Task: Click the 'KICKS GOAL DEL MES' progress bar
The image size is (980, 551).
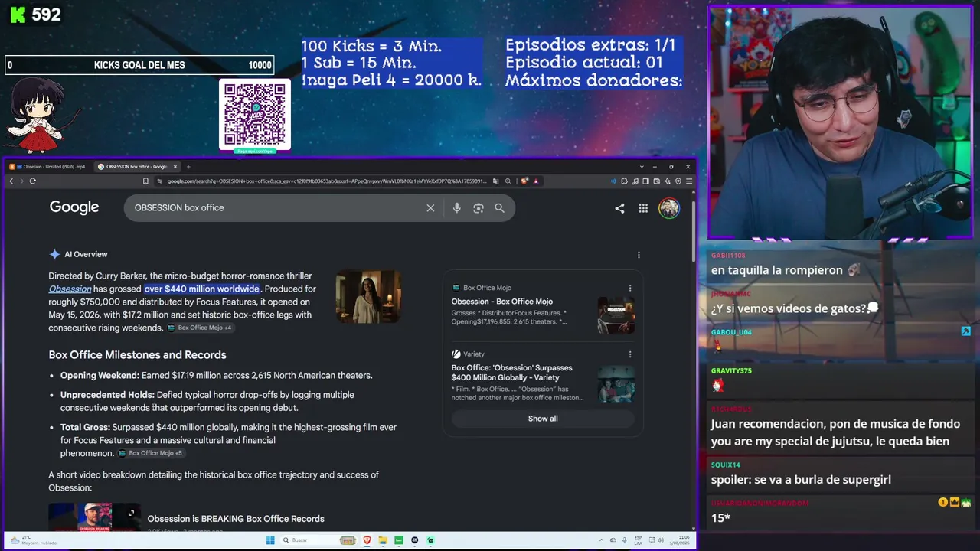Action: [x=139, y=65]
